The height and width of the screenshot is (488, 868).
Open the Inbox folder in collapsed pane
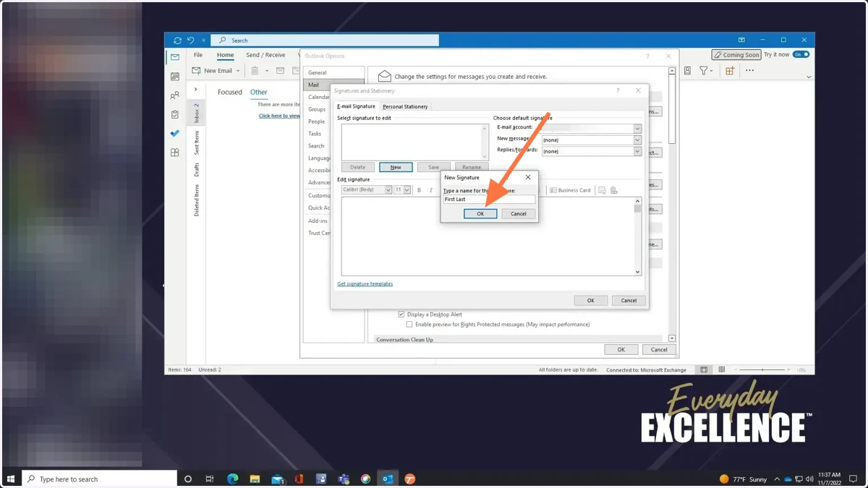pos(196,113)
